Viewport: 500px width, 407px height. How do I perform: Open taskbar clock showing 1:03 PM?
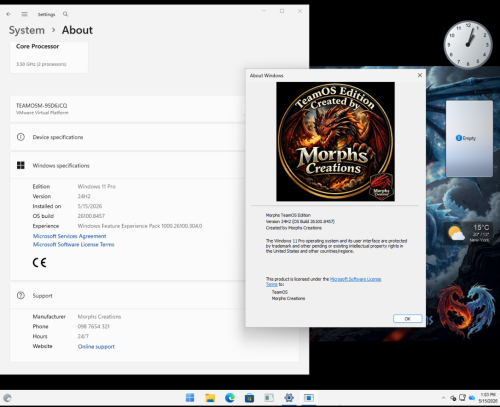[x=488, y=398]
